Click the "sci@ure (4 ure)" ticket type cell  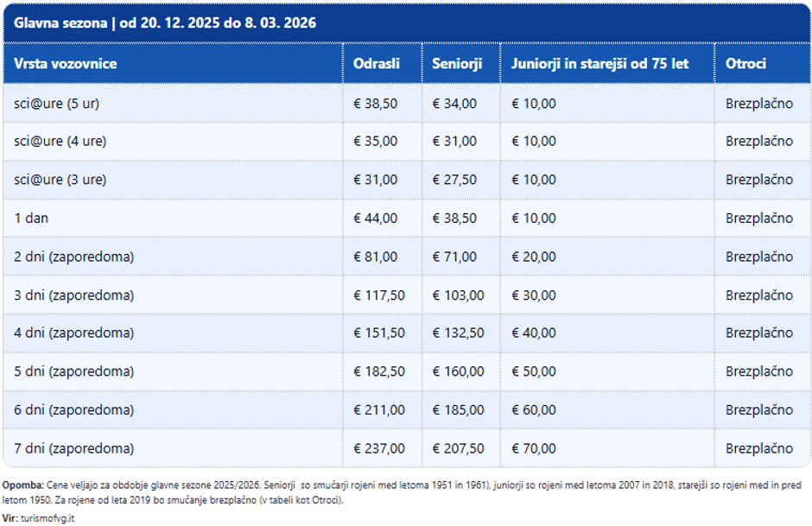coord(60,141)
